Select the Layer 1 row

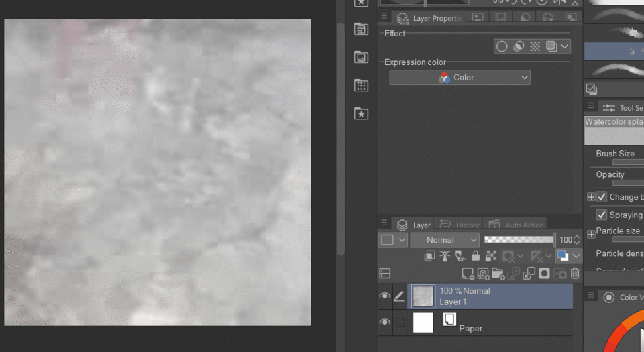tap(490, 296)
